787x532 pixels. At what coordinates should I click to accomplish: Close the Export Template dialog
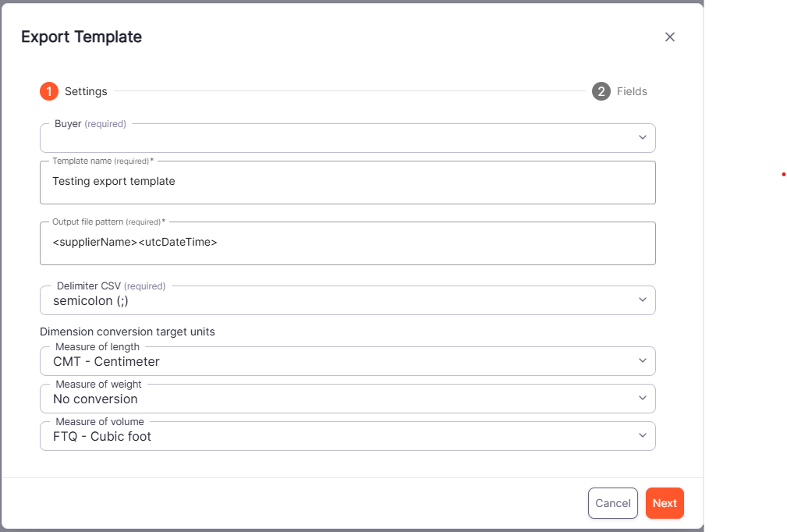pos(669,37)
